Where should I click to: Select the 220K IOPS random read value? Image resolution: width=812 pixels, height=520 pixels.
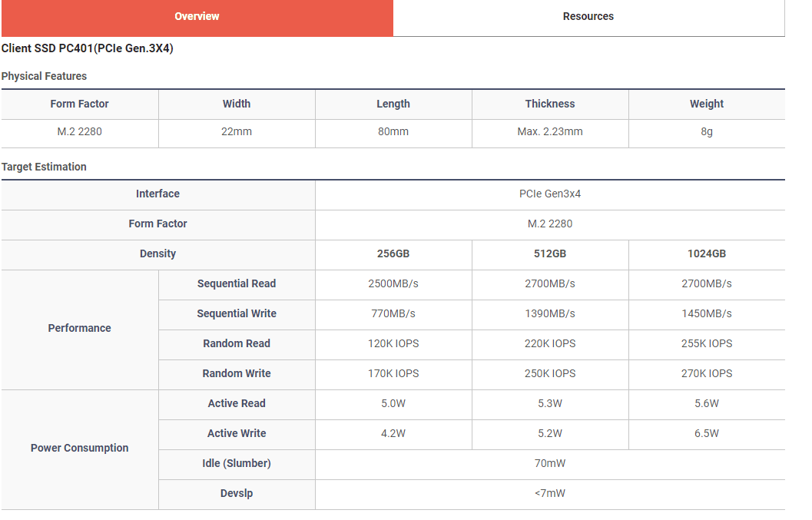click(550, 343)
